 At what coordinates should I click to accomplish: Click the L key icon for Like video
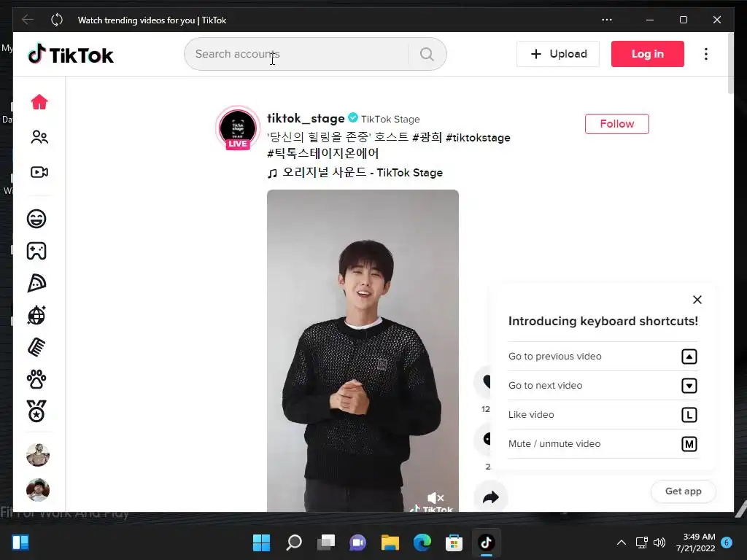pos(689,415)
